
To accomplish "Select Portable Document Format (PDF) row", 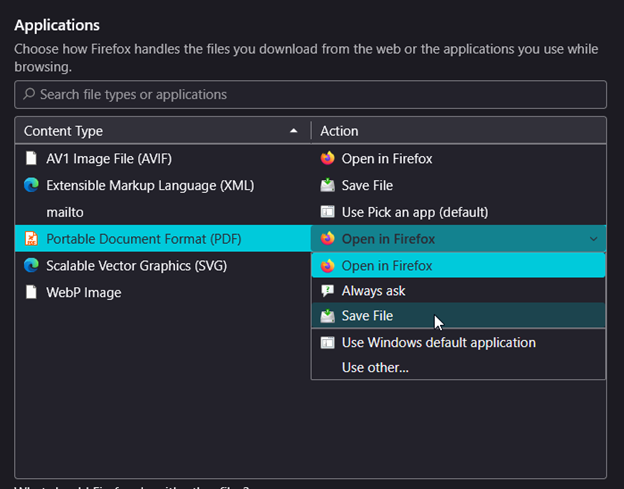I will pos(163,239).
